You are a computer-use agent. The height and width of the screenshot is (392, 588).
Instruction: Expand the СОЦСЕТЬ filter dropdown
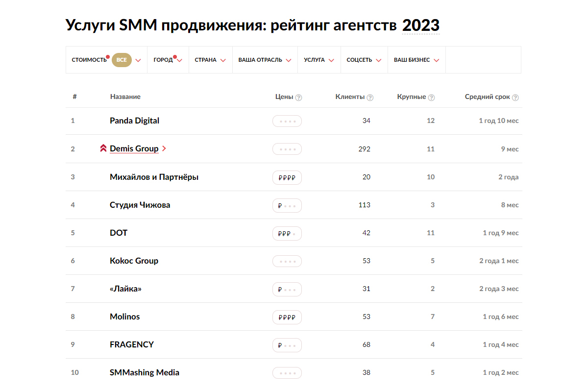click(x=364, y=59)
